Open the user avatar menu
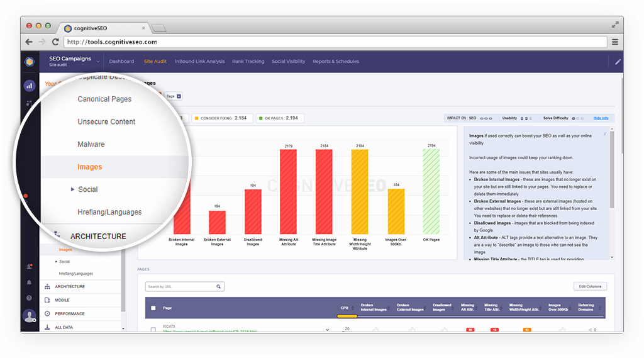The height and width of the screenshot is (358, 644). [x=29, y=316]
